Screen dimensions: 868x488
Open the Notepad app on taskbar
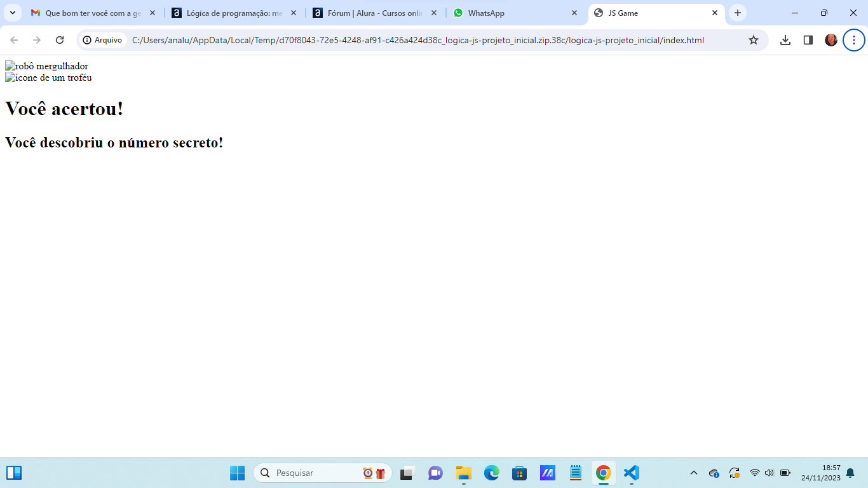tap(576, 473)
